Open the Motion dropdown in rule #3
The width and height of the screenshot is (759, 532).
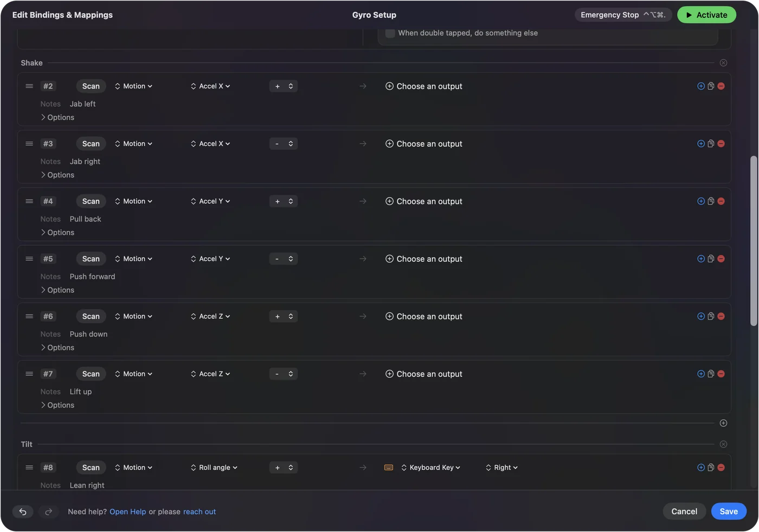coord(133,144)
